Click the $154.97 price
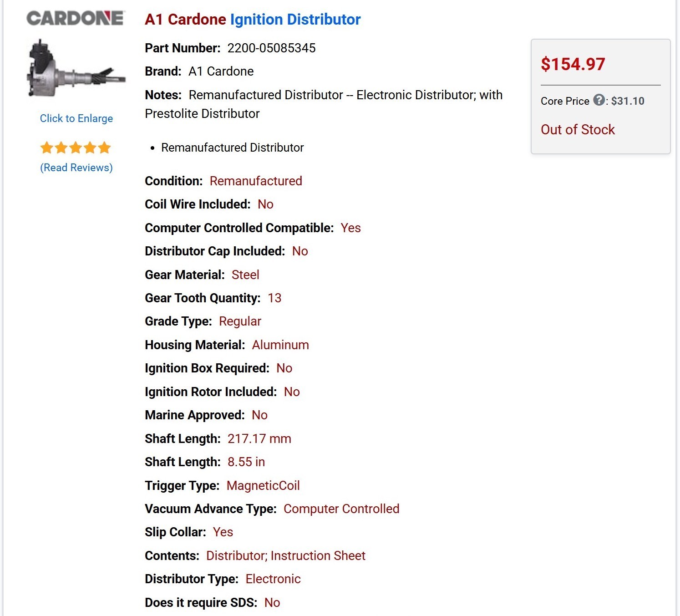This screenshot has width=680, height=616. click(x=573, y=64)
